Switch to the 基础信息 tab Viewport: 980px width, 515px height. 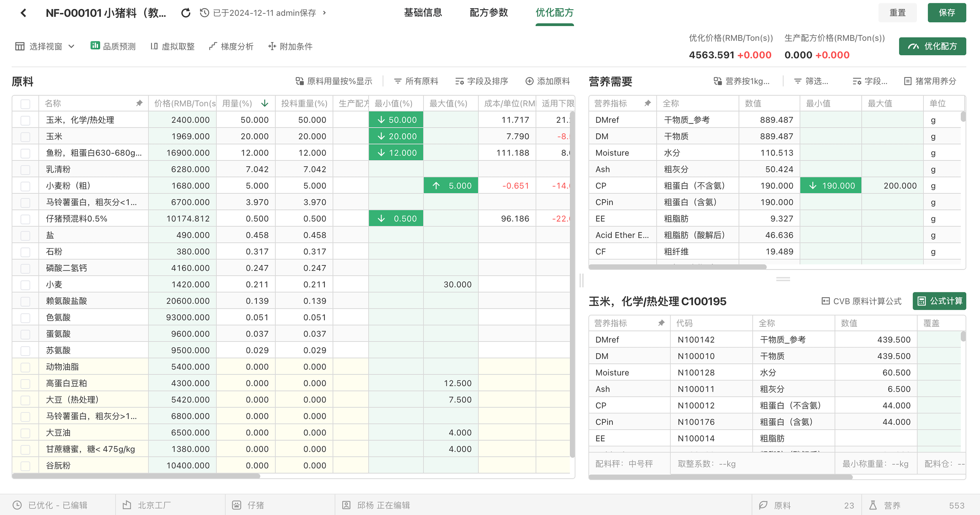pyautogui.click(x=423, y=13)
